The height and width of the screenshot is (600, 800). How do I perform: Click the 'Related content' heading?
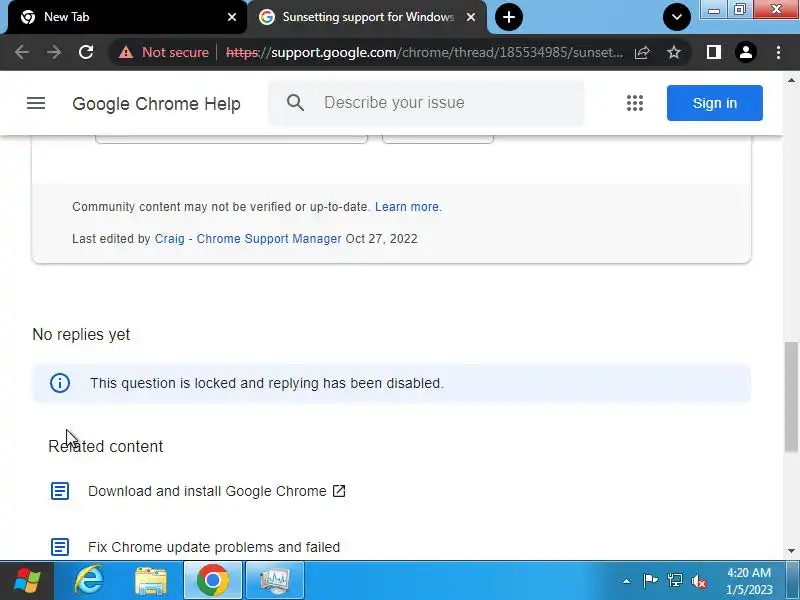tap(106, 446)
